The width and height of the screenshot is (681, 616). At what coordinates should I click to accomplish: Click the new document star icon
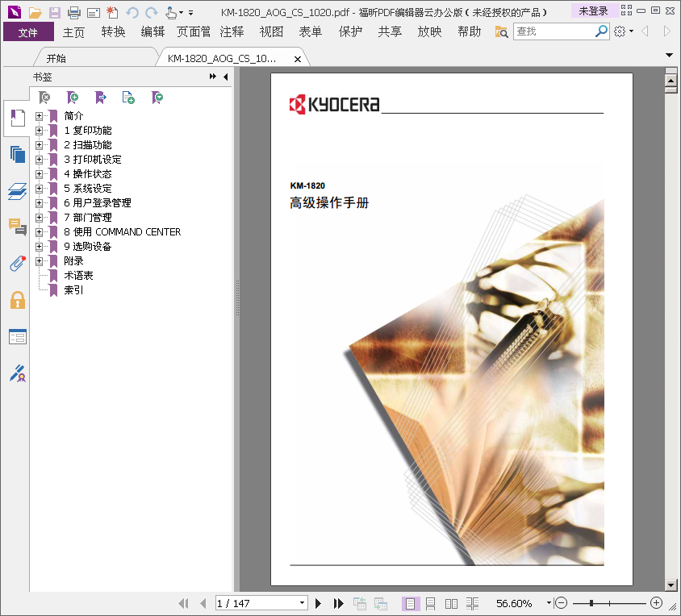tap(112, 13)
